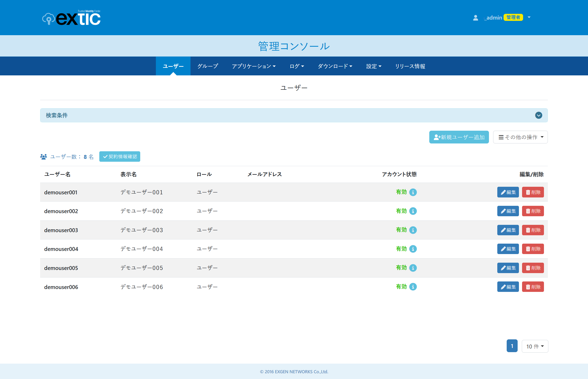Click the 有効 status of demouser002
The height and width of the screenshot is (379, 588).
click(x=401, y=211)
